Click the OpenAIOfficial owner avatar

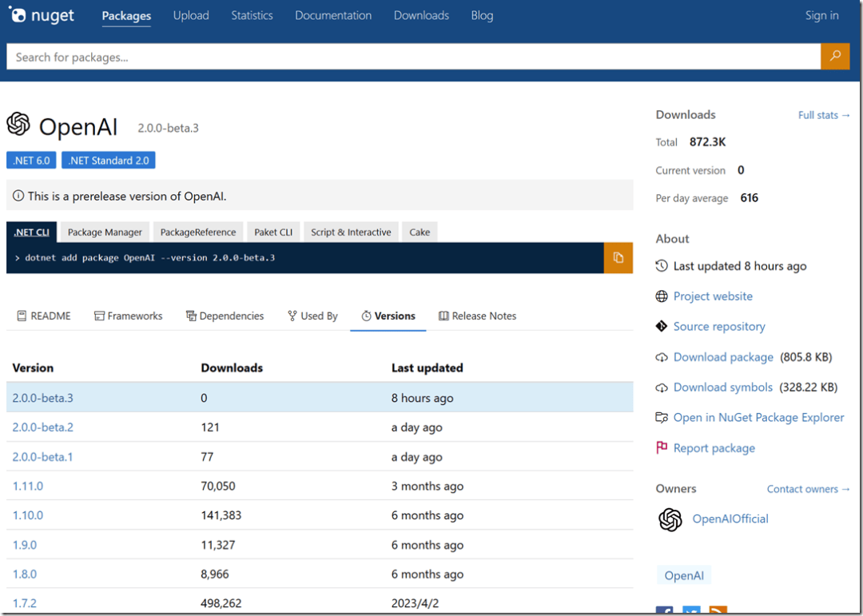(670, 519)
